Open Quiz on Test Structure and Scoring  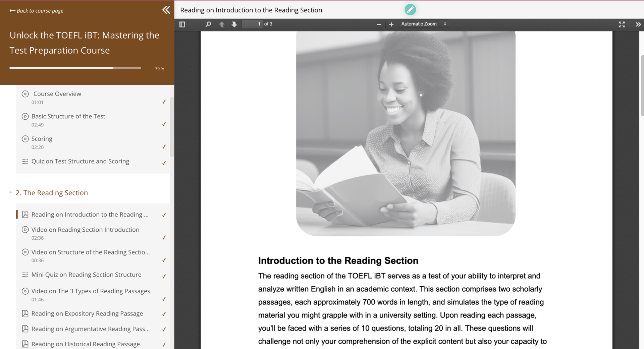(x=80, y=161)
